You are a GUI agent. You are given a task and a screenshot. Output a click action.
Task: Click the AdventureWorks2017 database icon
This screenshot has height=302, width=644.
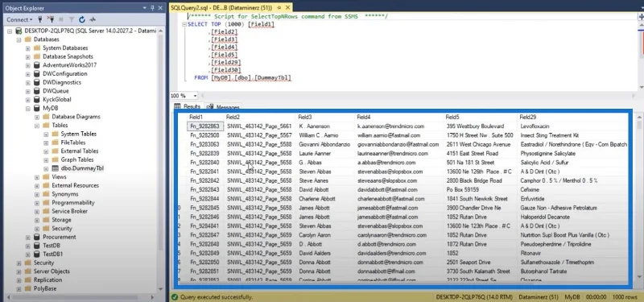tap(36, 65)
